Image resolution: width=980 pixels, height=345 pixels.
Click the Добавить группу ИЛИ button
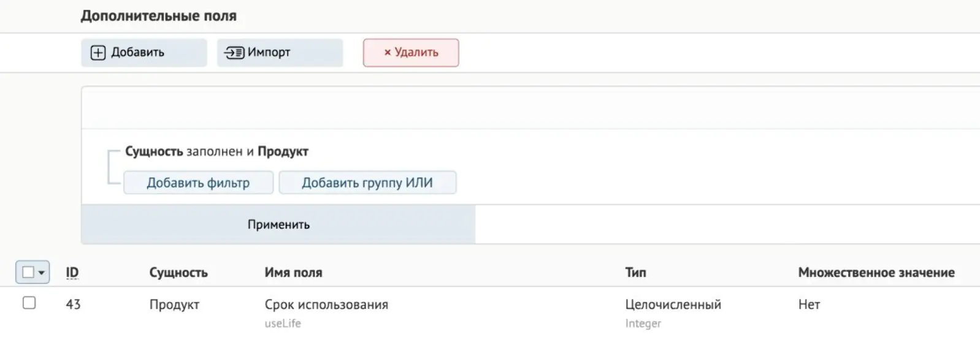click(x=367, y=183)
